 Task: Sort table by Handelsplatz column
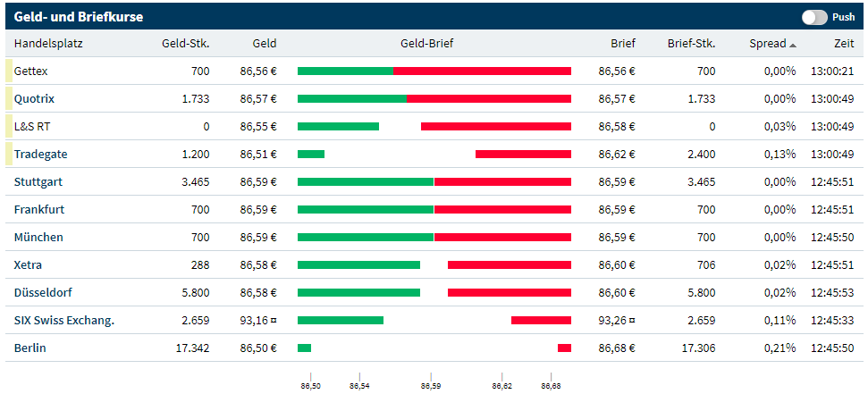point(47,43)
